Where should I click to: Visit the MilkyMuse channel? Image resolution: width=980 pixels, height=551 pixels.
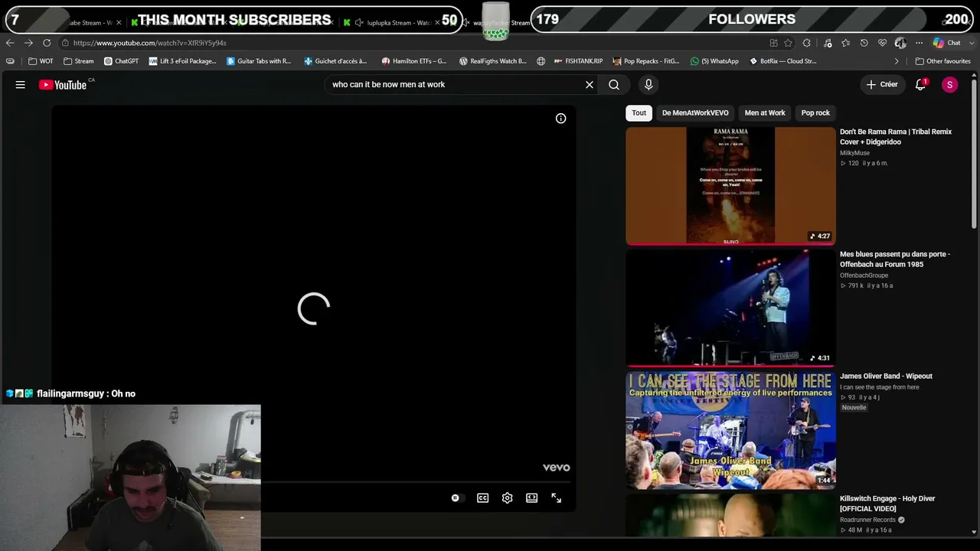coord(854,153)
